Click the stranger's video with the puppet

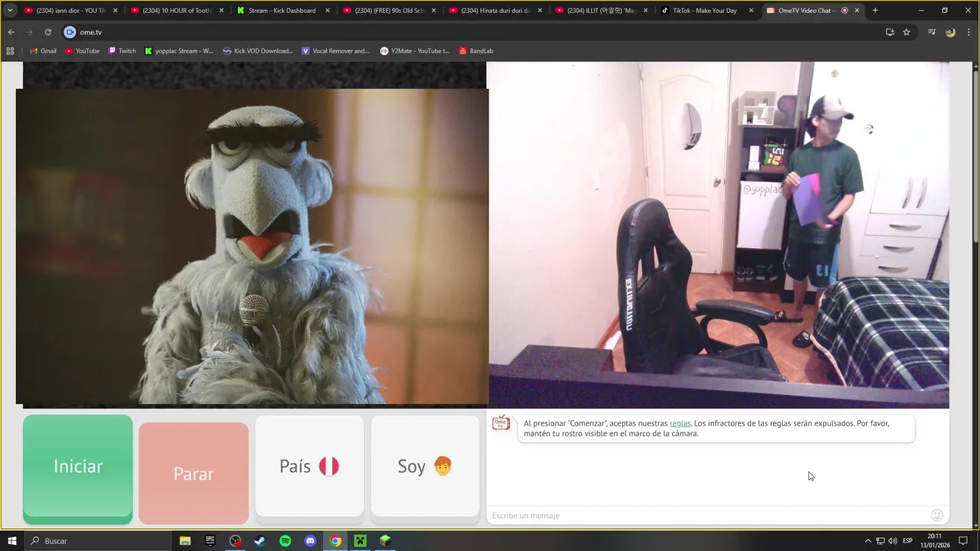coord(252,246)
